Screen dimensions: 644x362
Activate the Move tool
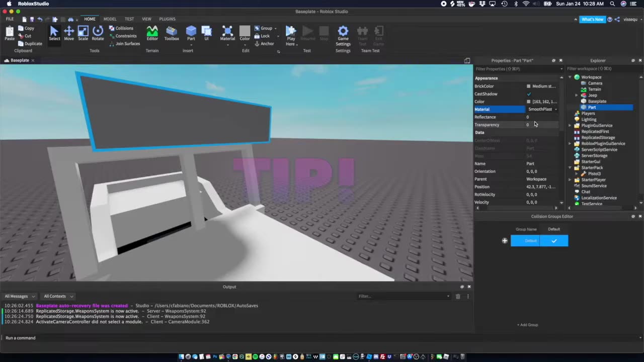tap(69, 34)
